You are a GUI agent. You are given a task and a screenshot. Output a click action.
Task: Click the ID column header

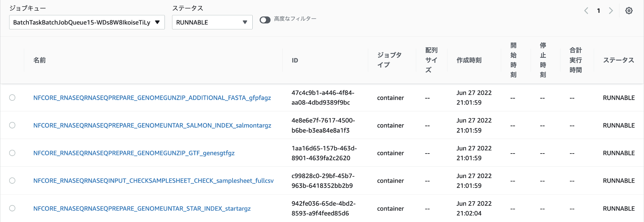tap(295, 60)
